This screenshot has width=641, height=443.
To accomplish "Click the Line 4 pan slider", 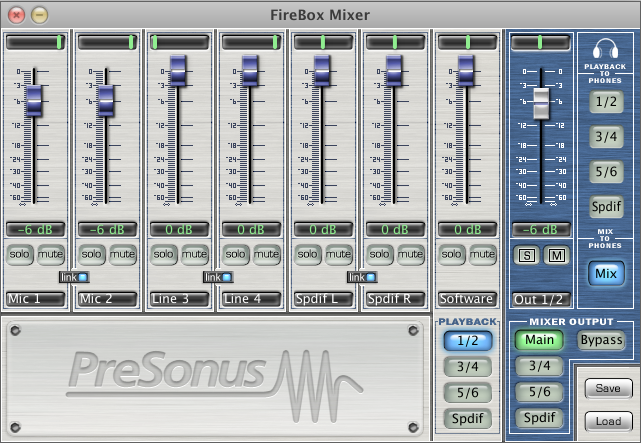I will 251,42.
